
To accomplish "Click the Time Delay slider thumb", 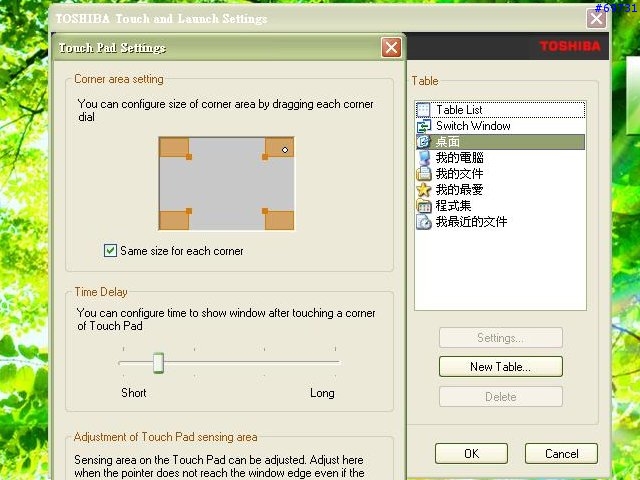I will 158,363.
